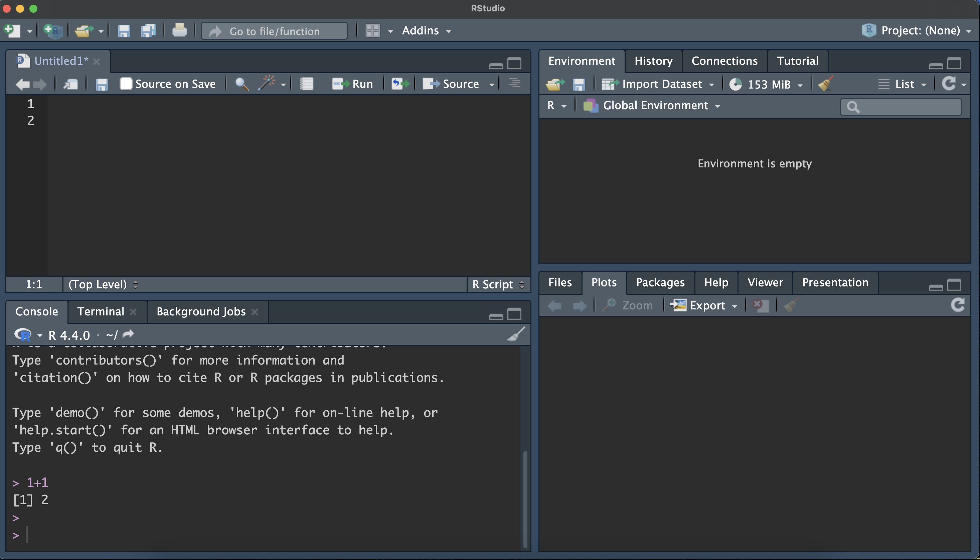Open the Help tab
980x560 pixels.
point(716,282)
